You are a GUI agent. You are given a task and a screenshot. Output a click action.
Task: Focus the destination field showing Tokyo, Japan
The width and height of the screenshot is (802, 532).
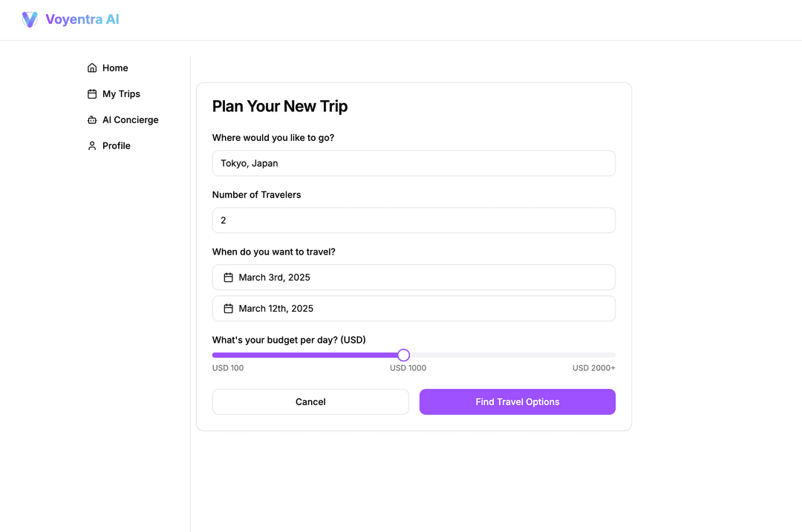point(414,163)
